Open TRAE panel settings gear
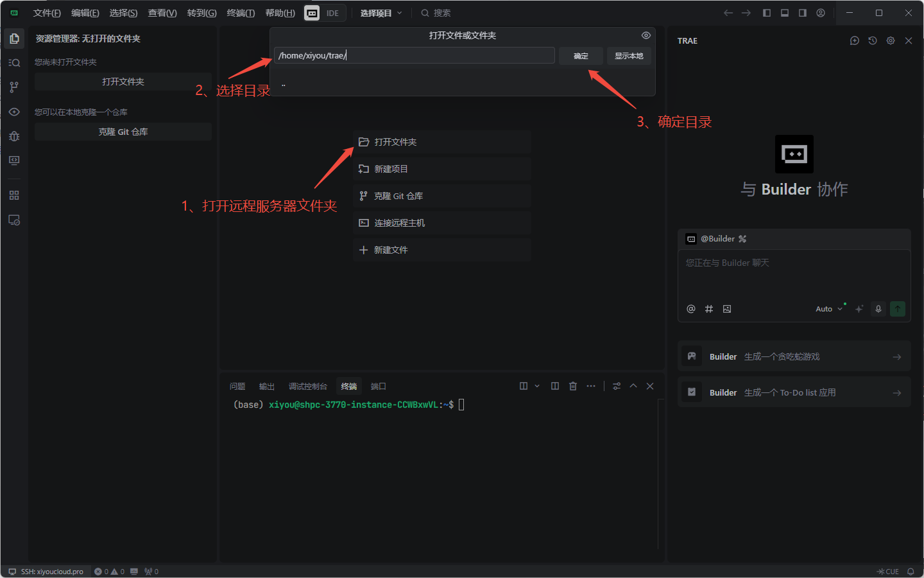 [891, 40]
